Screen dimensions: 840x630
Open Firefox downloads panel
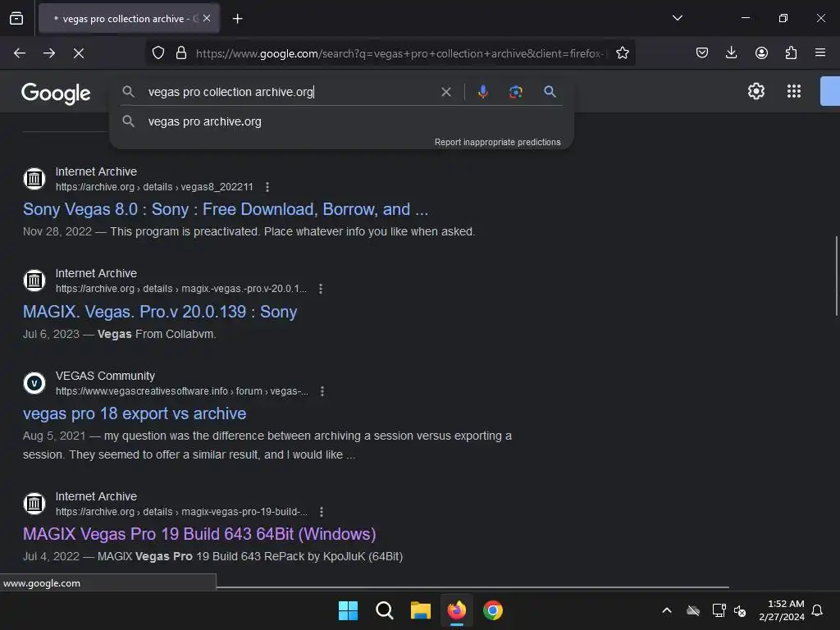(731, 52)
